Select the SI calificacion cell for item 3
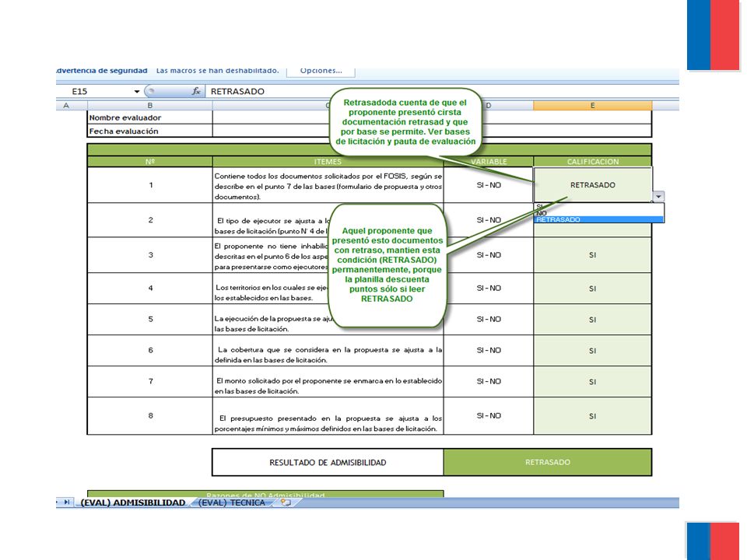The height and width of the screenshot is (560, 747). (592, 255)
